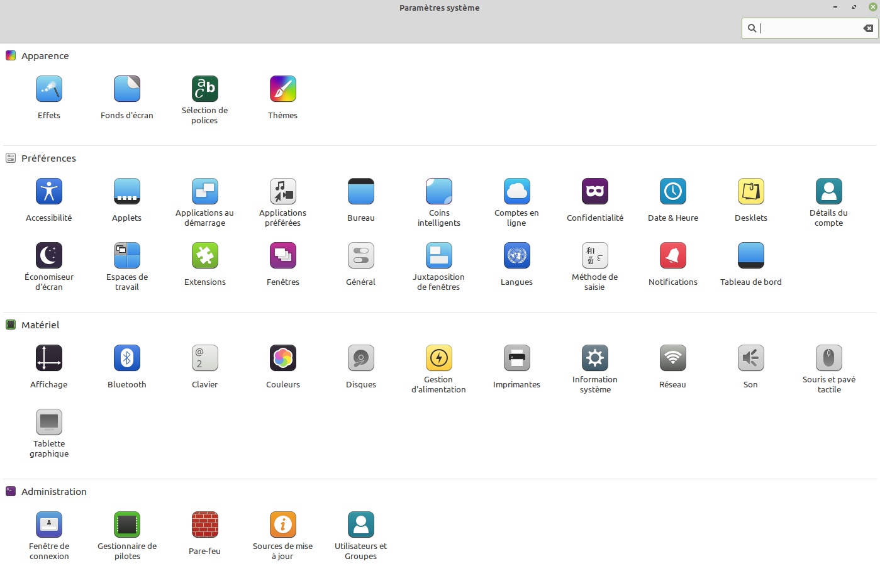Screen dimensions: 880x588
Task: Open the Effets settings
Action: click(49, 89)
